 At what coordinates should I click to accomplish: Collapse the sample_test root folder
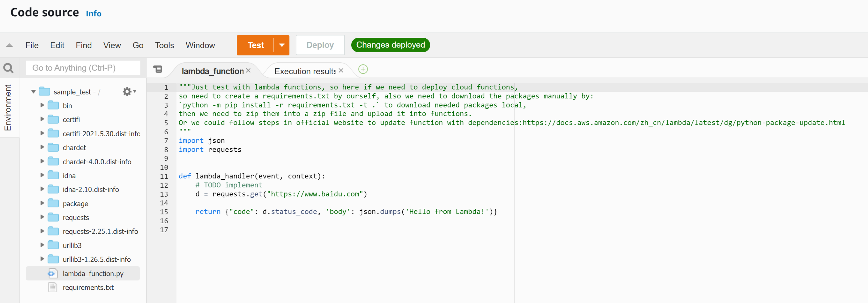(33, 91)
